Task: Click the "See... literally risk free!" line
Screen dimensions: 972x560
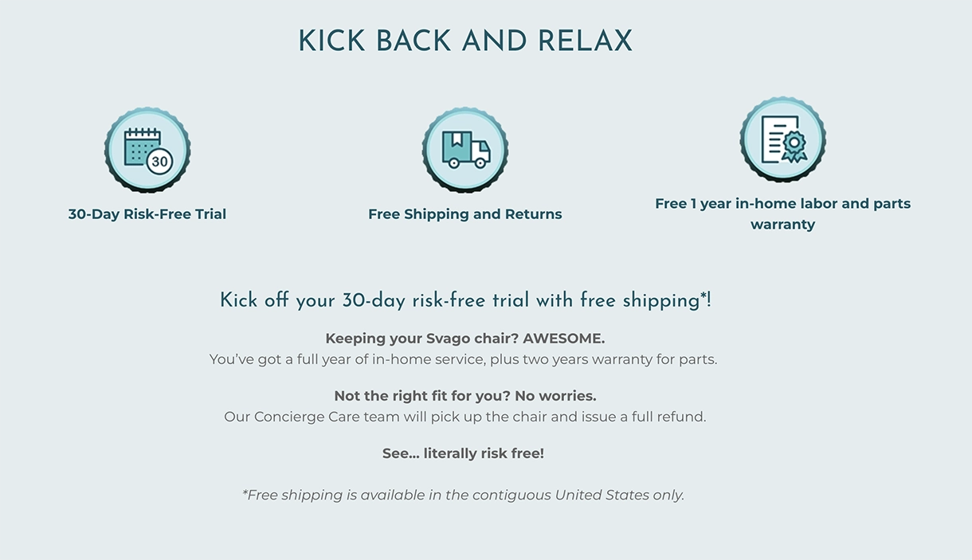Action: pyautogui.click(x=463, y=453)
